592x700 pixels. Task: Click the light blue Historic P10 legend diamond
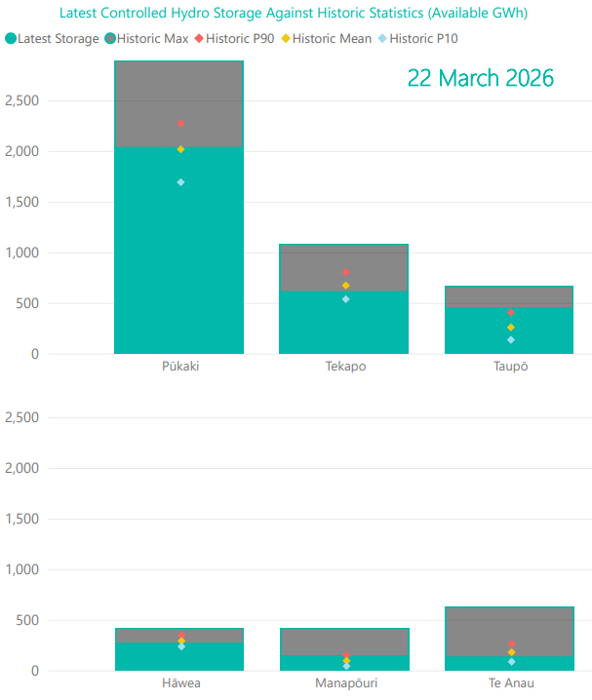380,39
